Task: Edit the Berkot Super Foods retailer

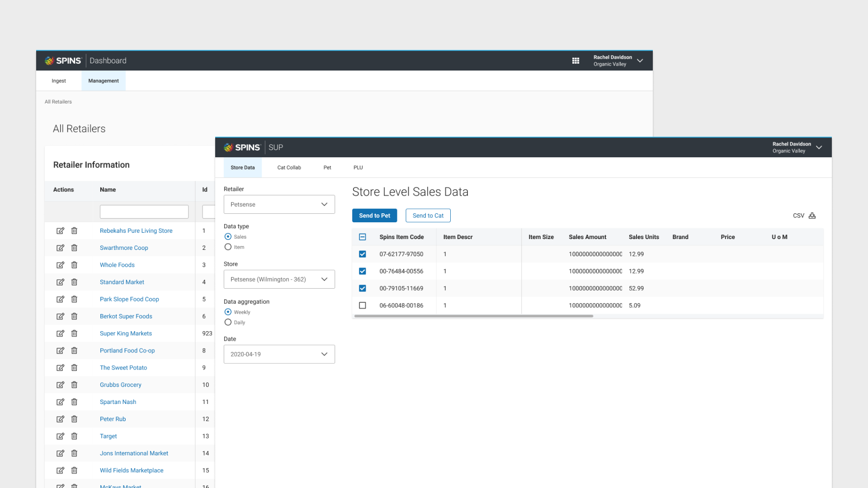Action: pos(60,316)
